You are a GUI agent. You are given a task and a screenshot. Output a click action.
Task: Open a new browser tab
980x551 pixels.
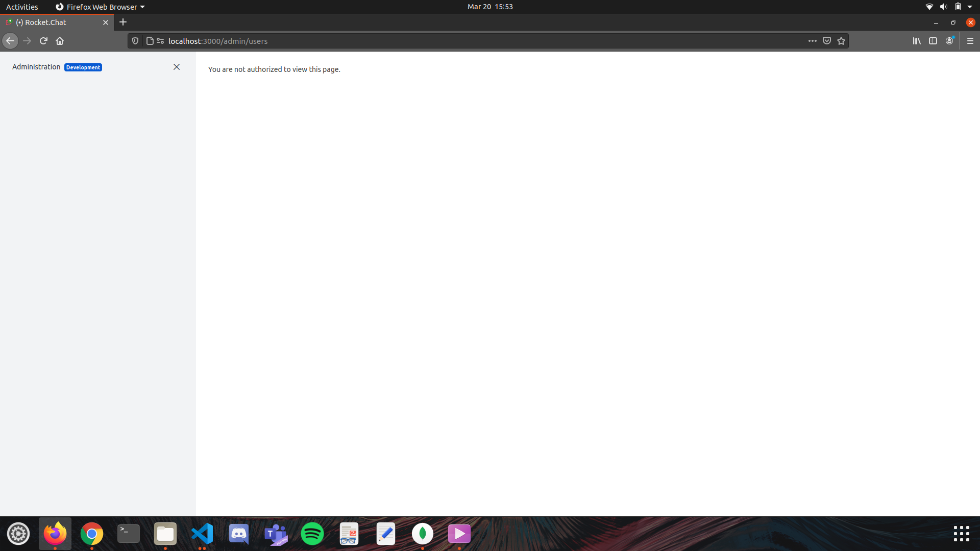click(x=123, y=22)
